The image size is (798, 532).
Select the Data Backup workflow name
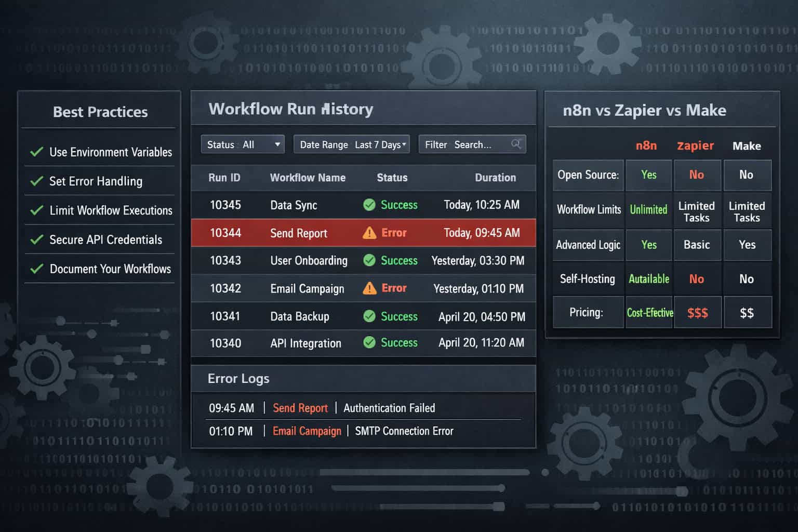click(300, 316)
